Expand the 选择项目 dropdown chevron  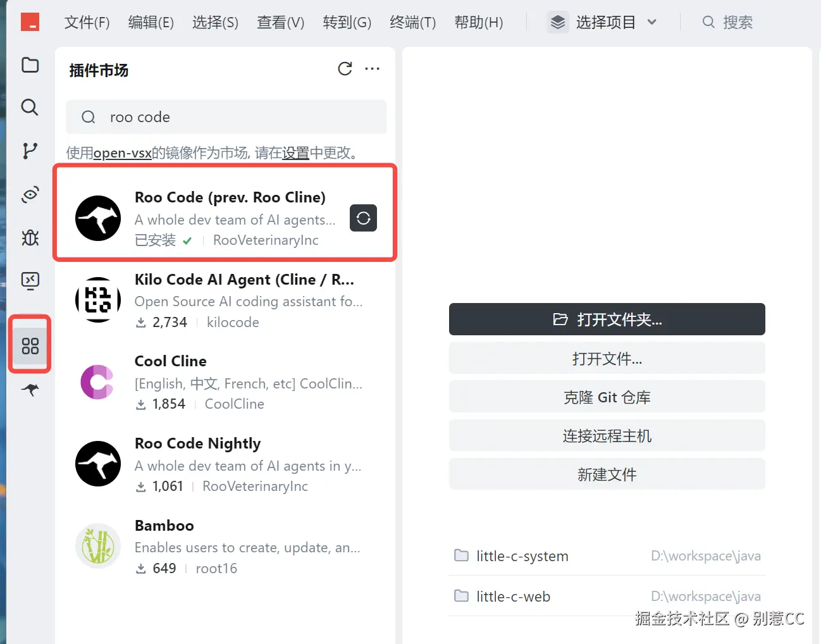pyautogui.click(x=652, y=22)
